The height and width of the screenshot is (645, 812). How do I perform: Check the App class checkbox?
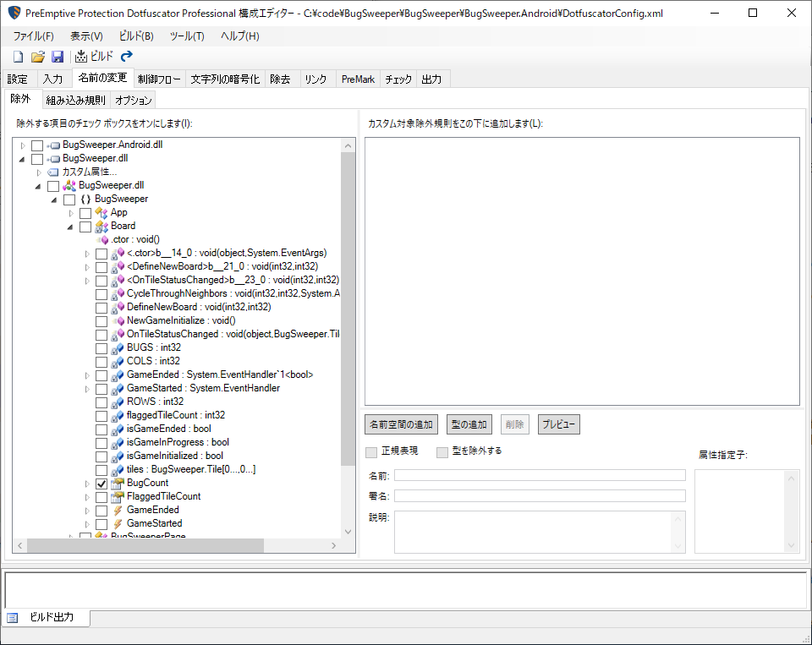point(85,213)
